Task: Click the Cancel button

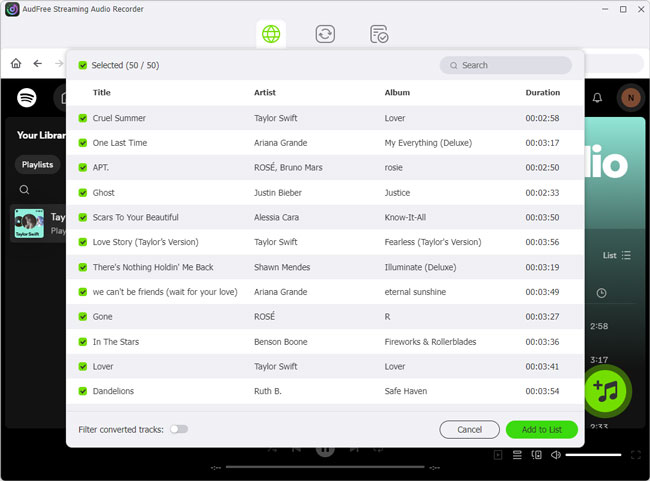Action: tap(469, 430)
